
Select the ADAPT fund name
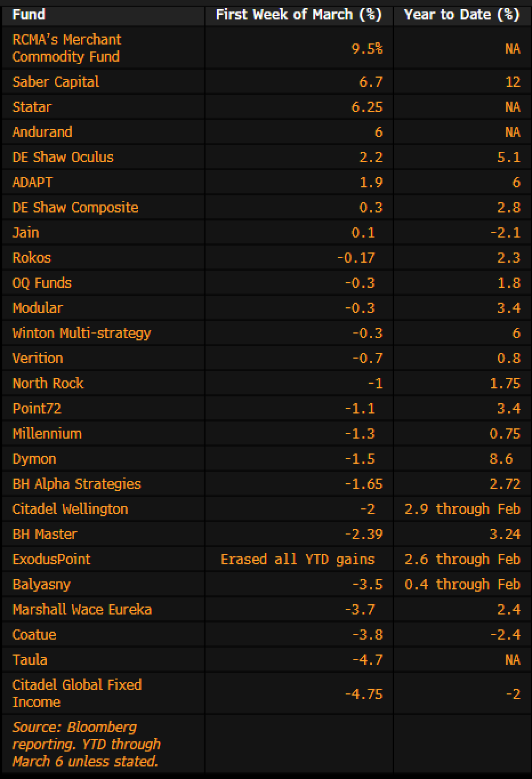click(x=33, y=182)
